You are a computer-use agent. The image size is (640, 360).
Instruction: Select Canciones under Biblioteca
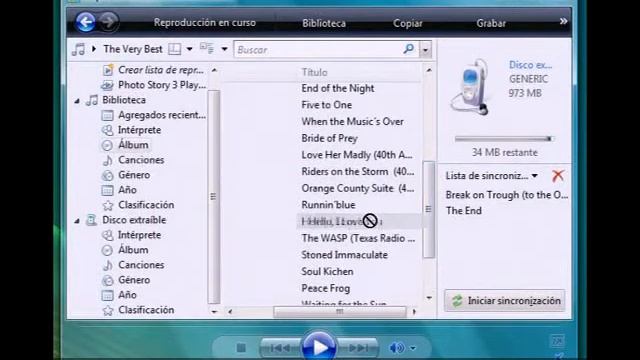point(141,160)
